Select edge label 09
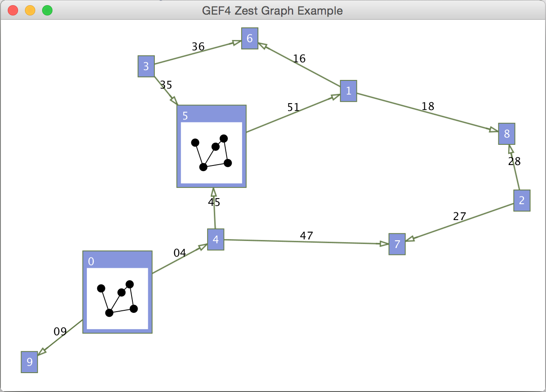The height and width of the screenshot is (392, 546). (60, 331)
